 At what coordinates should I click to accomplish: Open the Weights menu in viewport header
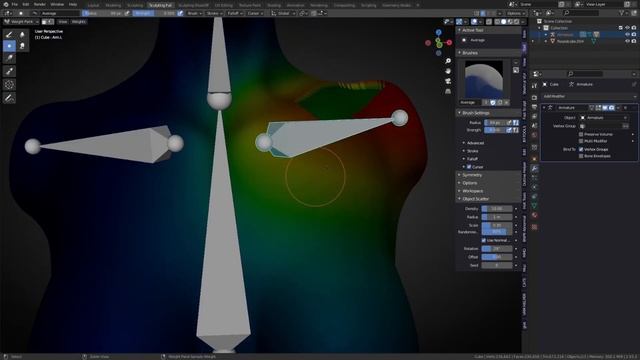pyautogui.click(x=79, y=22)
